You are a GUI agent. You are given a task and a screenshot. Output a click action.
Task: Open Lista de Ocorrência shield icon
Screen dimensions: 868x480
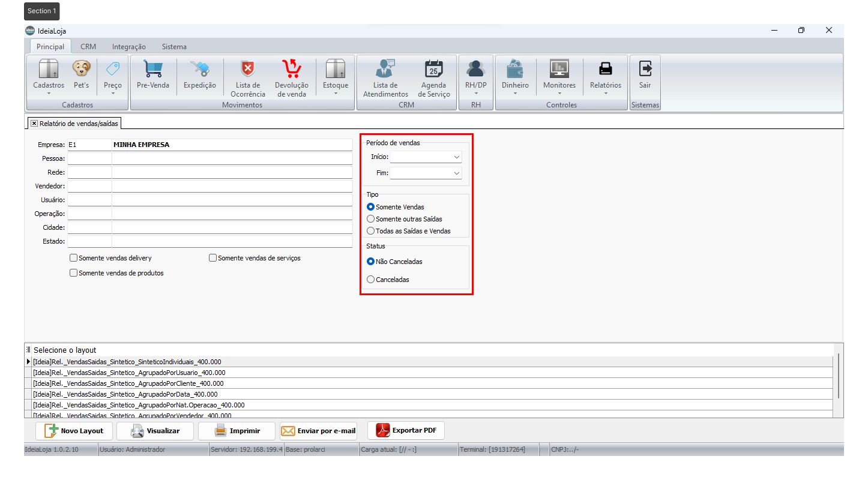click(247, 70)
